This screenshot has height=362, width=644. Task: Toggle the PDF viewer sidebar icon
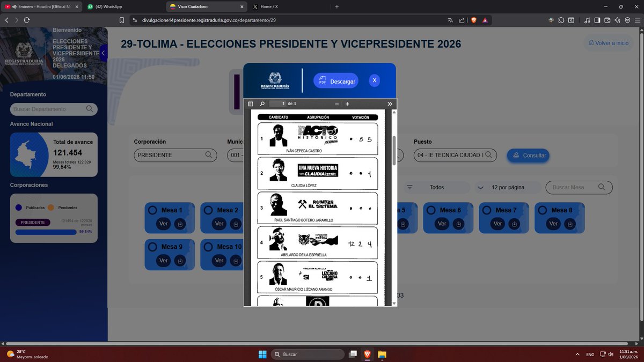click(251, 104)
